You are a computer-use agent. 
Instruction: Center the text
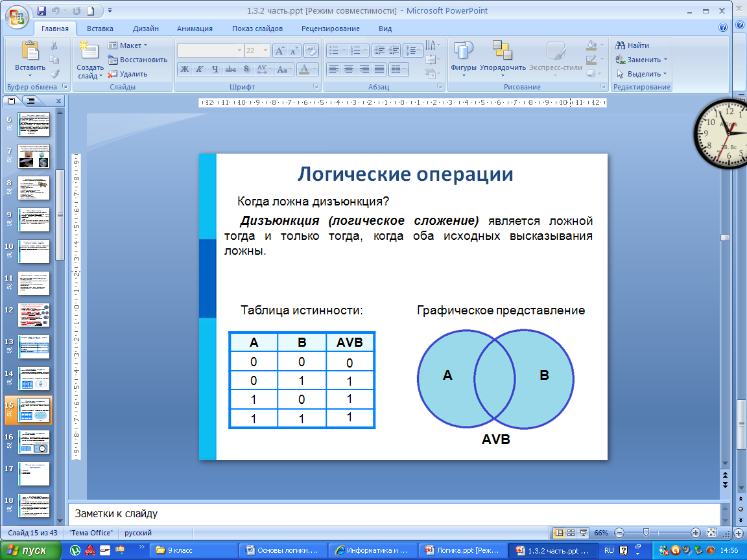pyautogui.click(x=349, y=69)
